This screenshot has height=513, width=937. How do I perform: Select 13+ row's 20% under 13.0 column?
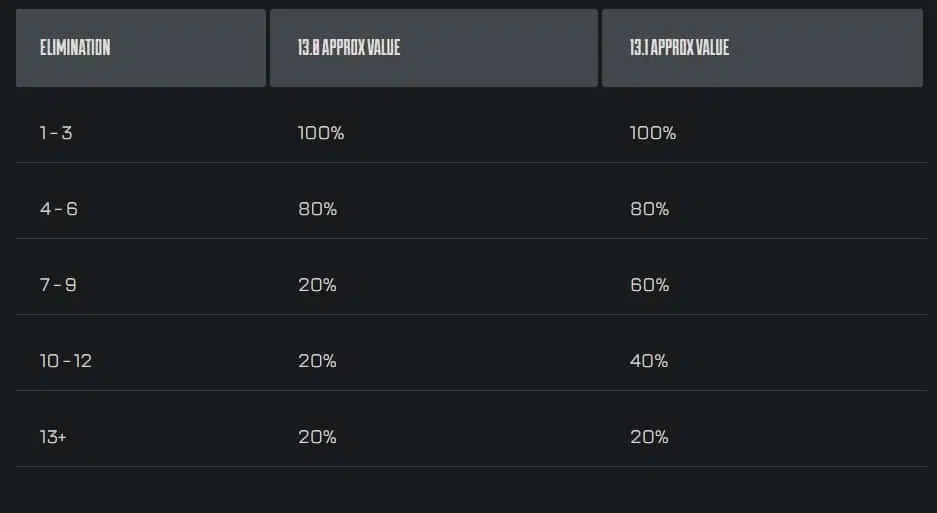pyautogui.click(x=317, y=436)
